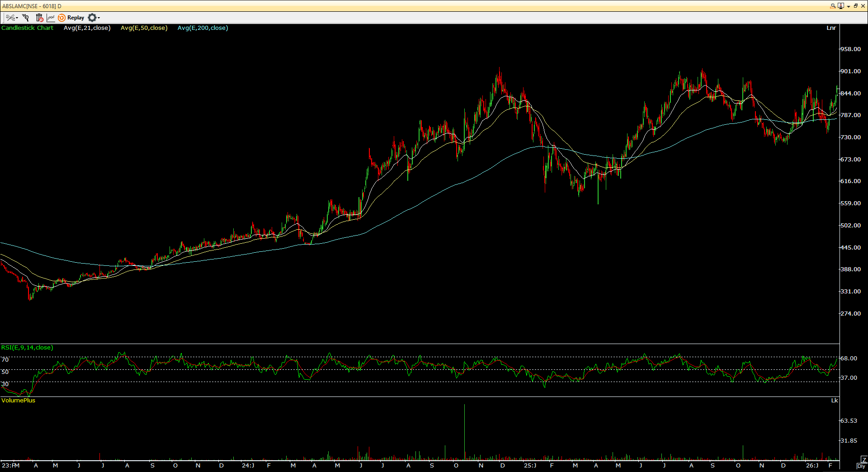
Task: Open chart settings via the gear icon
Action: click(x=92, y=18)
